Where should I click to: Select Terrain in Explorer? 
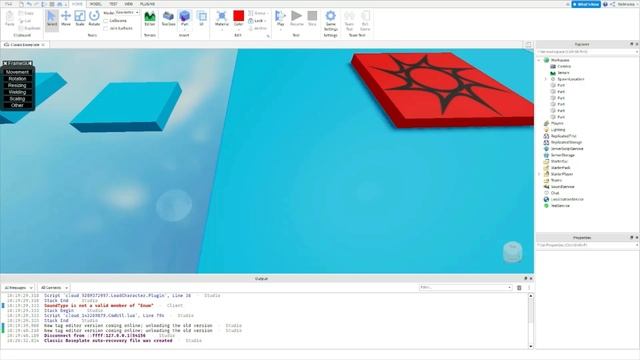point(563,73)
